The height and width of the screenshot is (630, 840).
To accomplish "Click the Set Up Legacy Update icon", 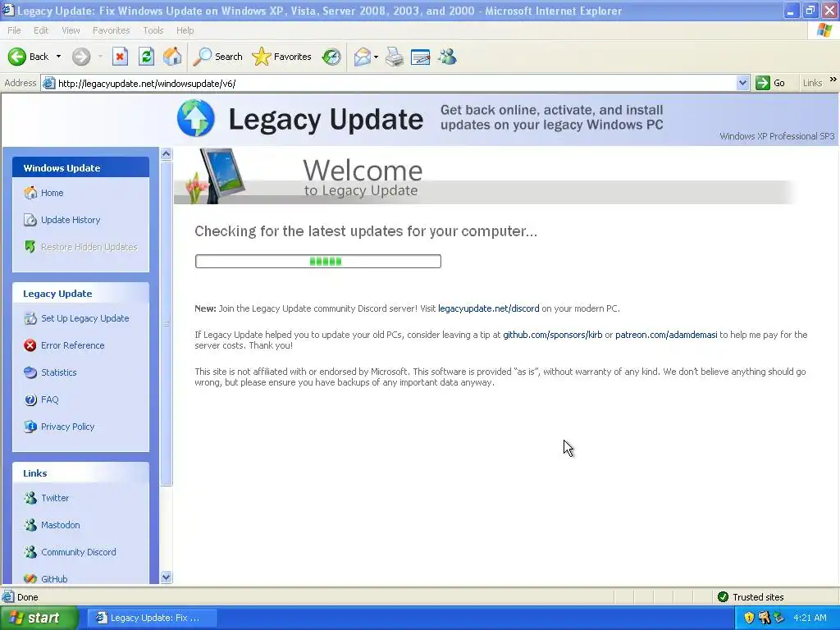I will 30,318.
